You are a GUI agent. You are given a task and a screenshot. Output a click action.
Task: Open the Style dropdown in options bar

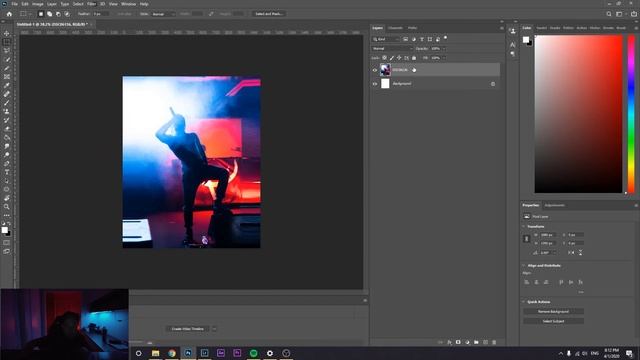(x=163, y=14)
